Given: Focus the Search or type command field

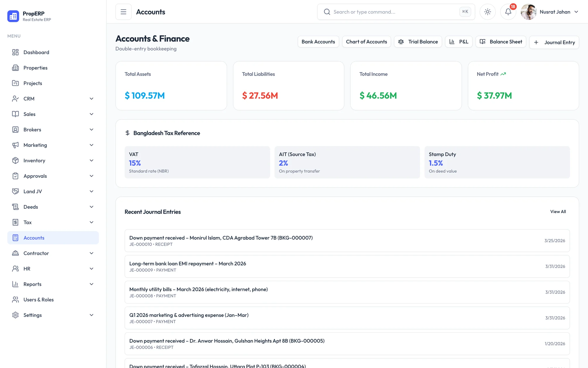Looking at the screenshot, I should point(396,12).
